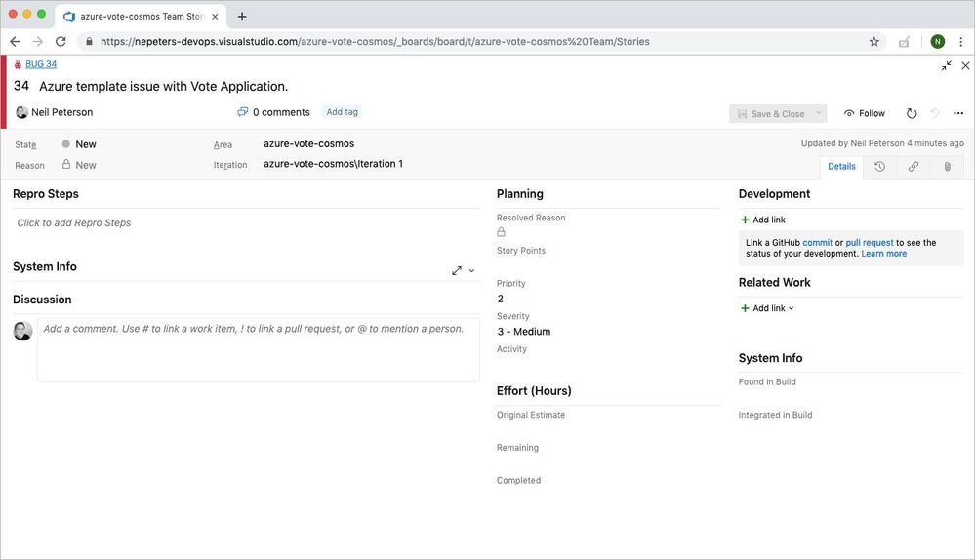Click the GitHub commit link
Screen dimensions: 975x560
click(817, 242)
